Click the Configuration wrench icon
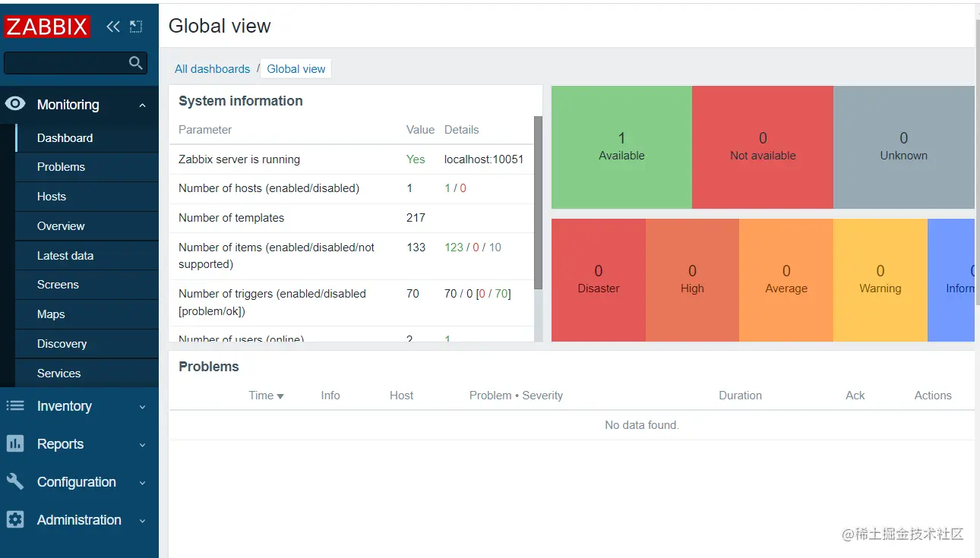This screenshot has height=558, width=980. [15, 481]
